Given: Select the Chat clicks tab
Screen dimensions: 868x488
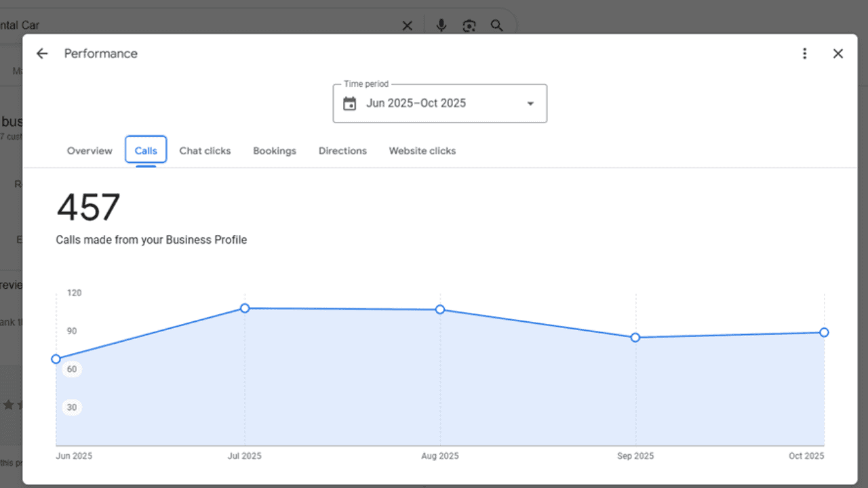Looking at the screenshot, I should point(205,150).
